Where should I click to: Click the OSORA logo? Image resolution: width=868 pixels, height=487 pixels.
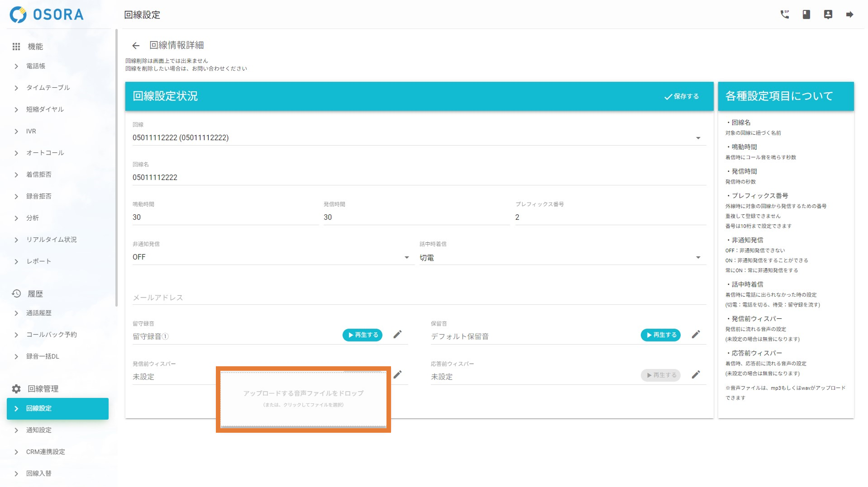pos(47,14)
